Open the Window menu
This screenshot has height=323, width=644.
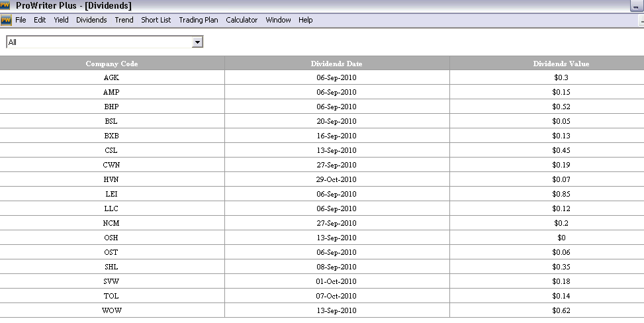(279, 20)
